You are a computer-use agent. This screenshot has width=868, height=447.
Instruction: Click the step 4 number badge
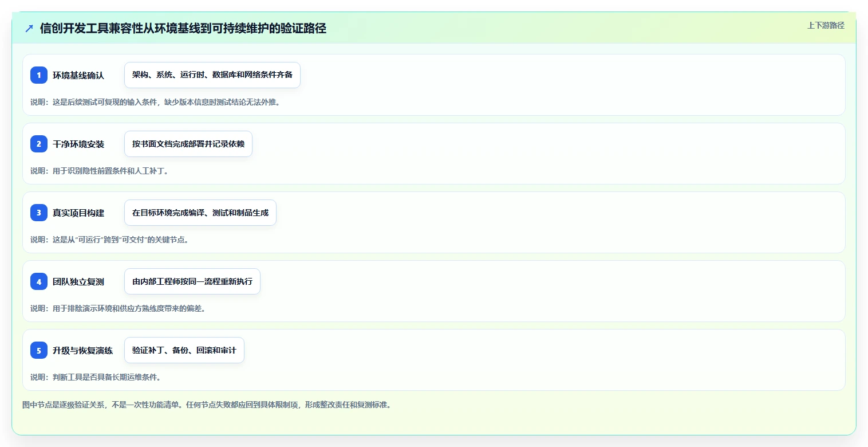click(39, 281)
